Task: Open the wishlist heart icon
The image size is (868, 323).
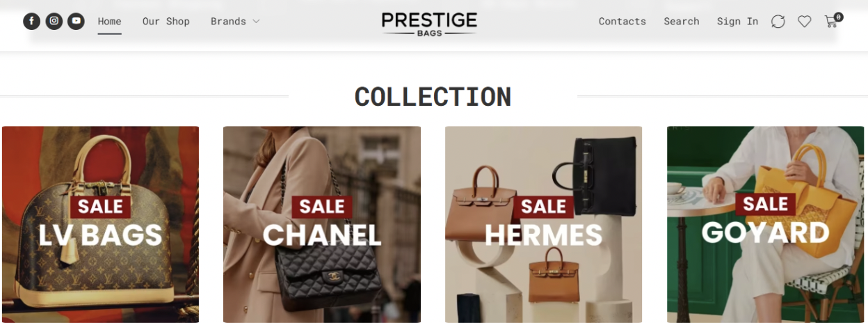Action: point(804,22)
